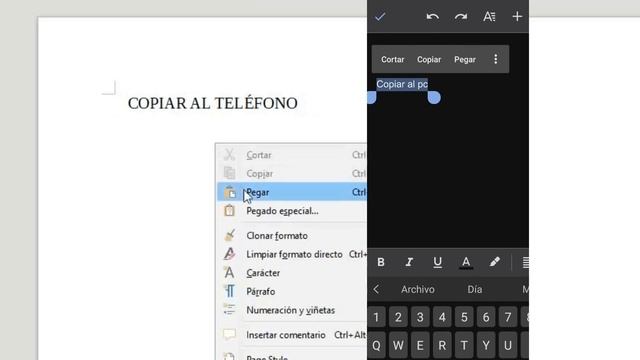
Task: Click the pilcrow icon beside Párrafo
Action: 229,291
